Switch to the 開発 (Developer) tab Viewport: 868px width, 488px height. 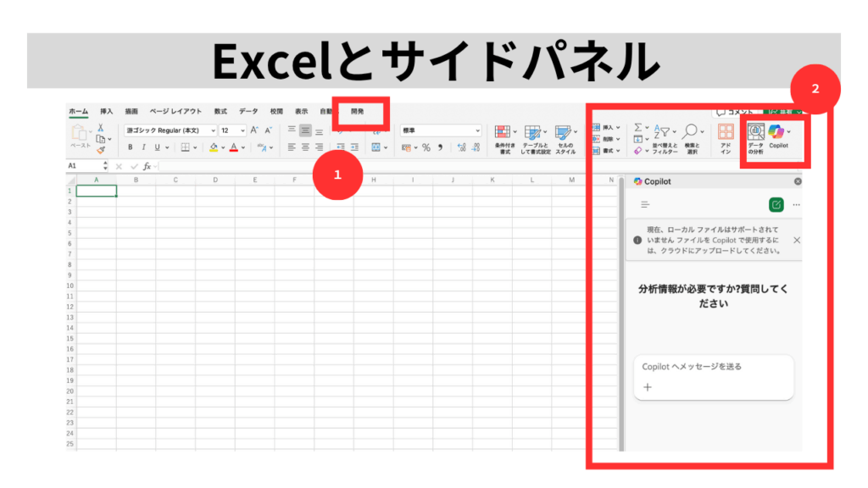tap(358, 111)
